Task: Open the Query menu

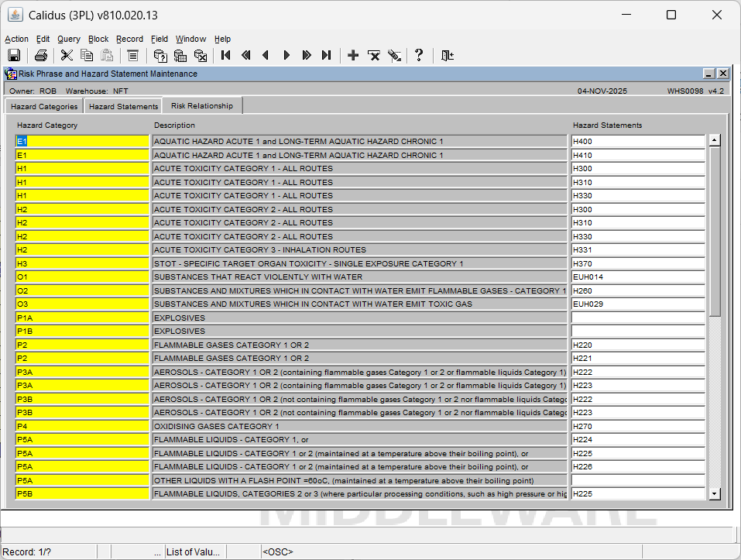Action: 68,39
